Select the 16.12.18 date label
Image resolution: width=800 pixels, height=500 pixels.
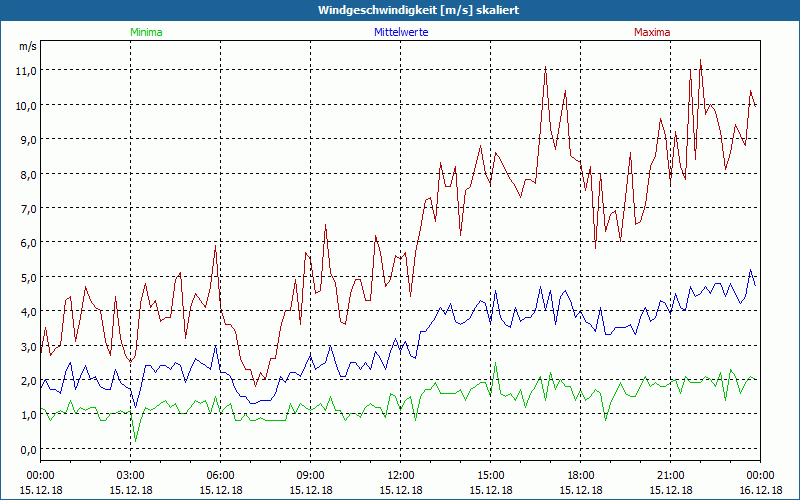coord(761,490)
